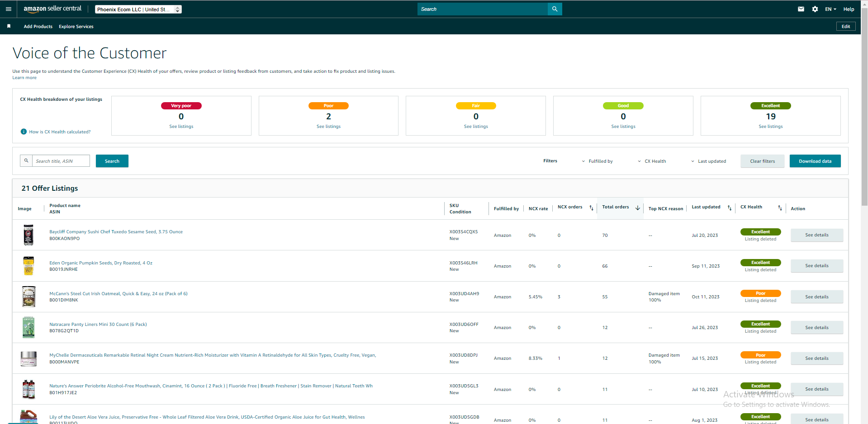The image size is (868, 424).
Task: See listings under Good
Action: point(623,127)
